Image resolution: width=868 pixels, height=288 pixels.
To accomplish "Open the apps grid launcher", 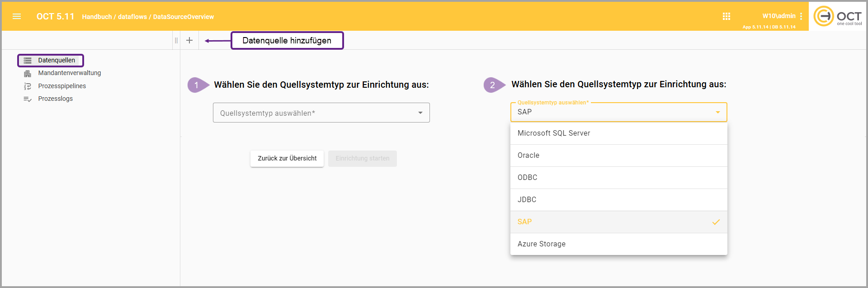I will pyautogui.click(x=726, y=16).
